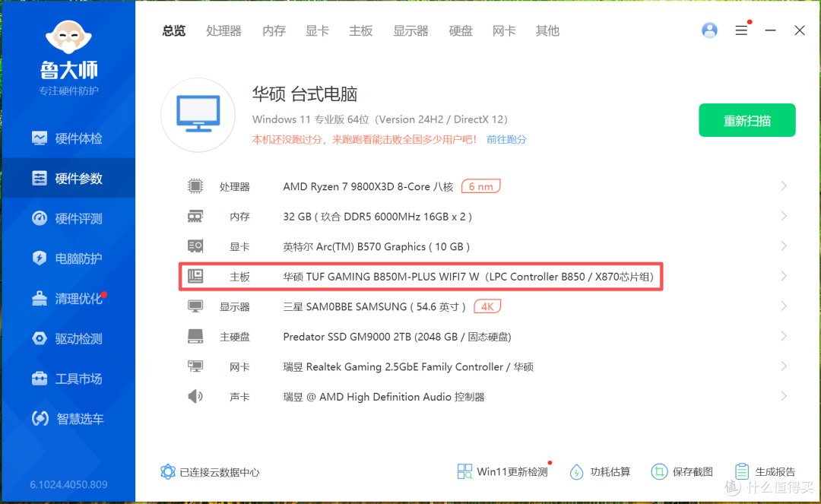
Task: Click the motherboard icon
Action: 195,276
